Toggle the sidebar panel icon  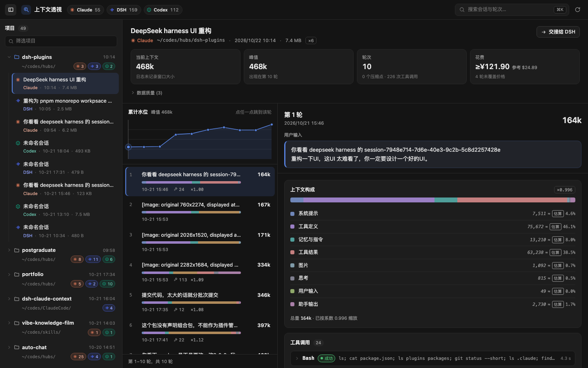[11, 10]
